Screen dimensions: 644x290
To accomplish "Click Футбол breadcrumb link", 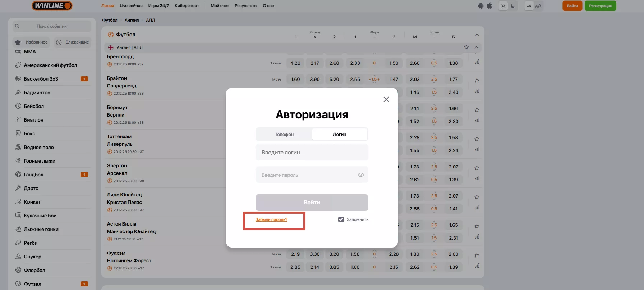I will 110,20.
